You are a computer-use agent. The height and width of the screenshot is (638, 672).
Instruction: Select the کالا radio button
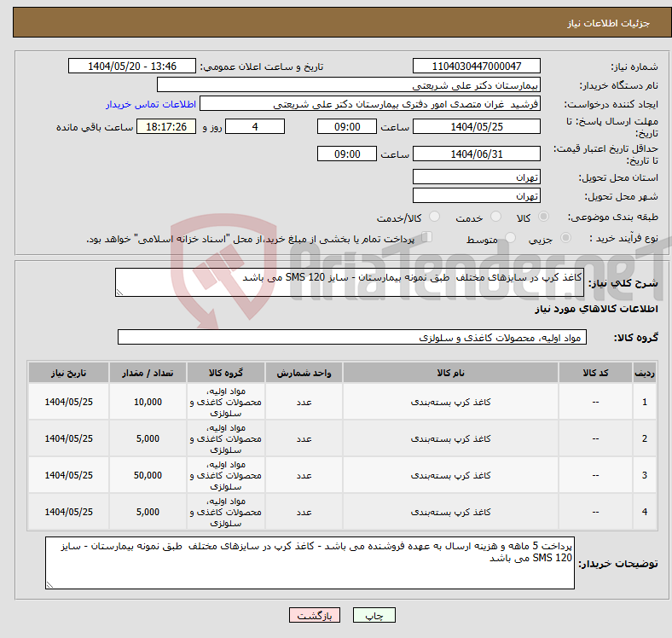point(543,217)
